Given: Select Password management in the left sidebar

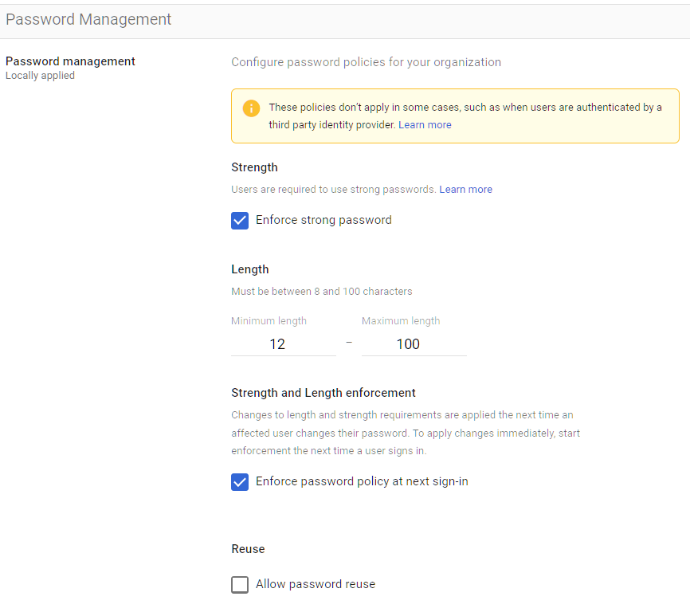Looking at the screenshot, I should click(70, 61).
